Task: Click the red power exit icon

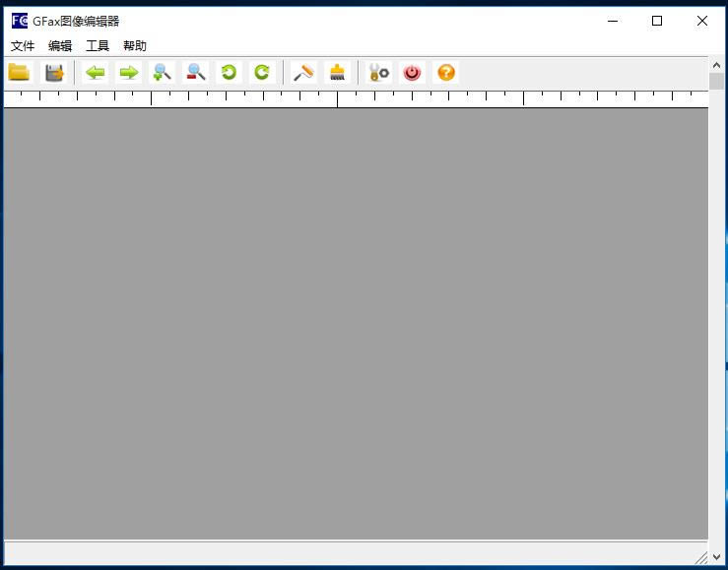Action: 413,72
